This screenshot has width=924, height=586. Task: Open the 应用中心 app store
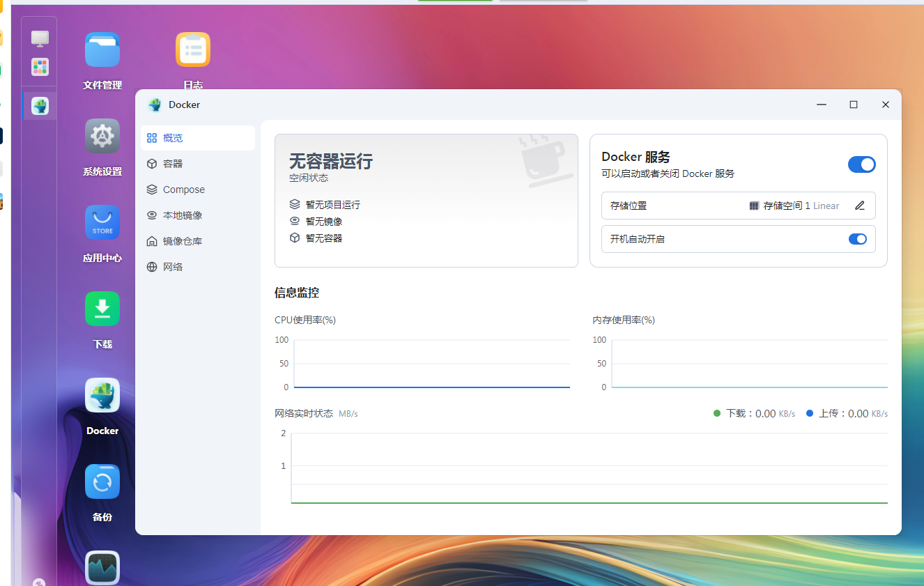(x=102, y=222)
